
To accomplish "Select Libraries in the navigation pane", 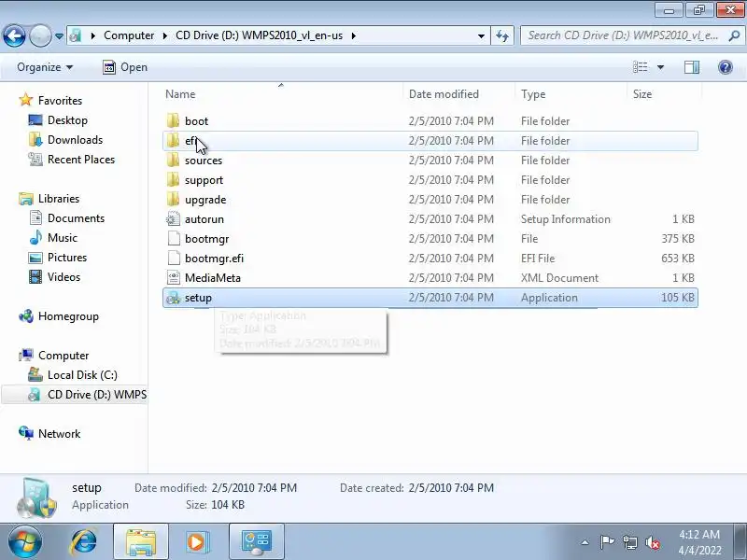I will click(59, 198).
